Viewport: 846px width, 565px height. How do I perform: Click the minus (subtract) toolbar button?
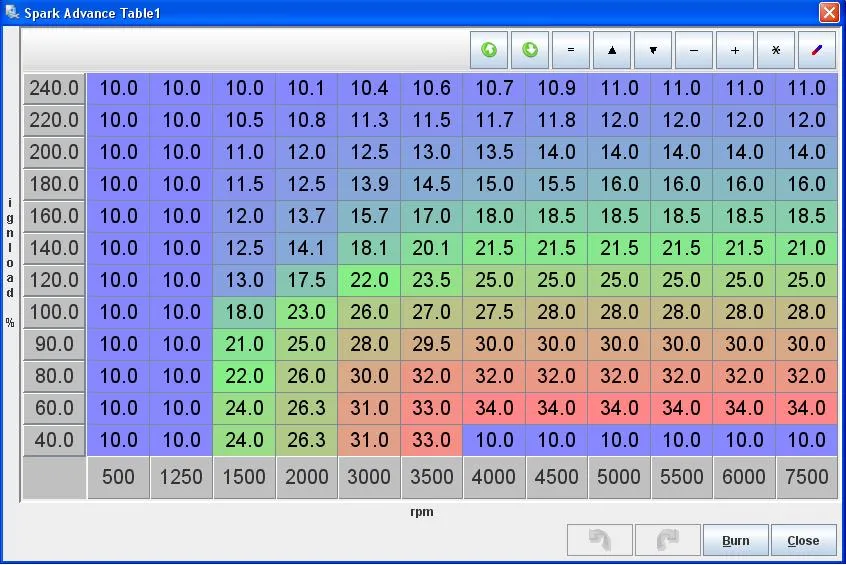(694, 50)
